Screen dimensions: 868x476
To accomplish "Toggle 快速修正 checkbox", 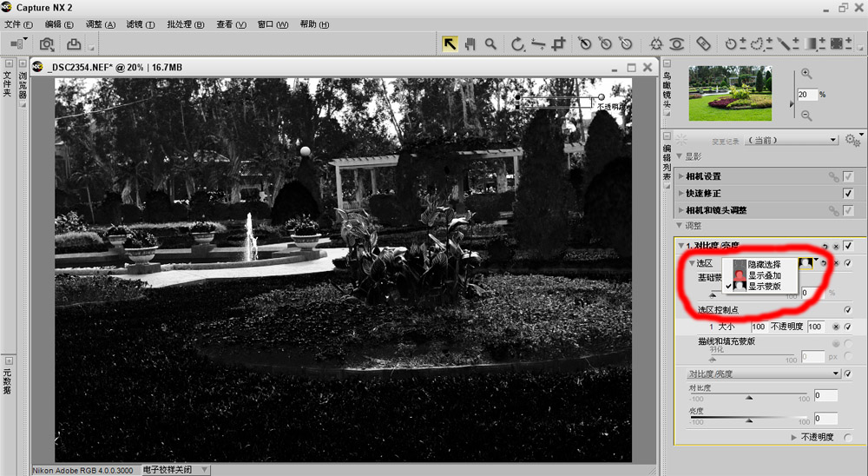I will [847, 194].
